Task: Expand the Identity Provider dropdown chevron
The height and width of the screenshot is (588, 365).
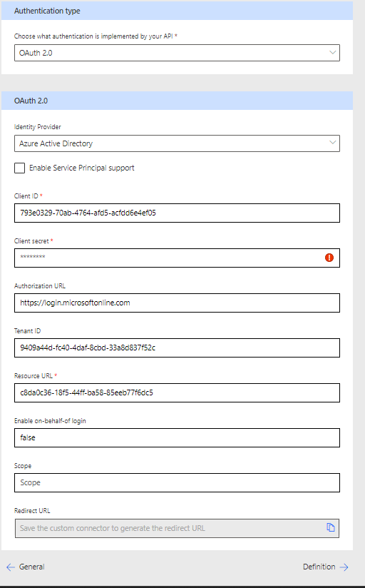Action: [332, 143]
